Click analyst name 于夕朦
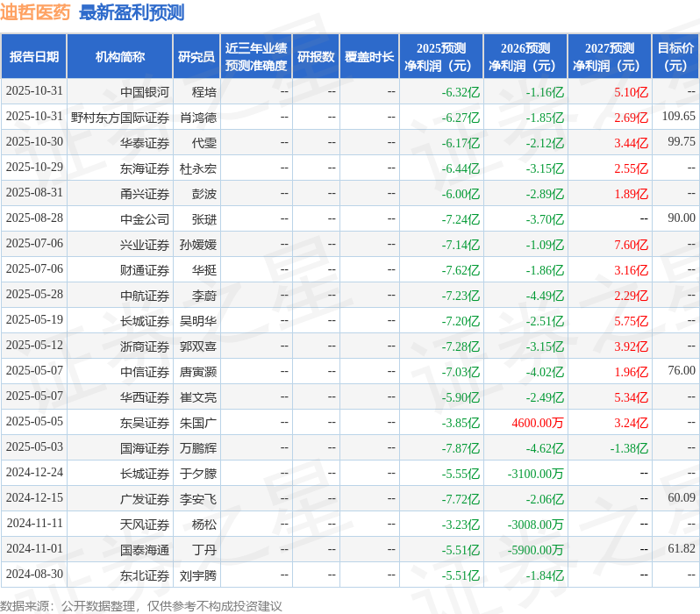 coord(198,475)
